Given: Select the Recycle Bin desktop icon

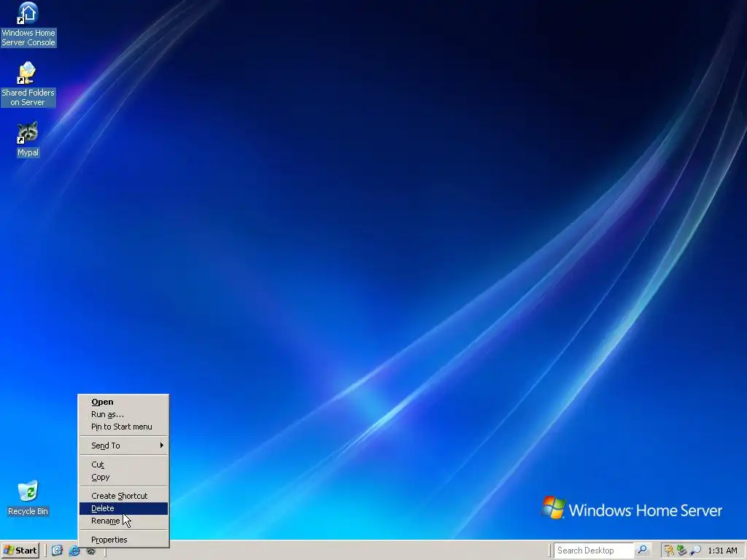Looking at the screenshot, I should pos(28,498).
